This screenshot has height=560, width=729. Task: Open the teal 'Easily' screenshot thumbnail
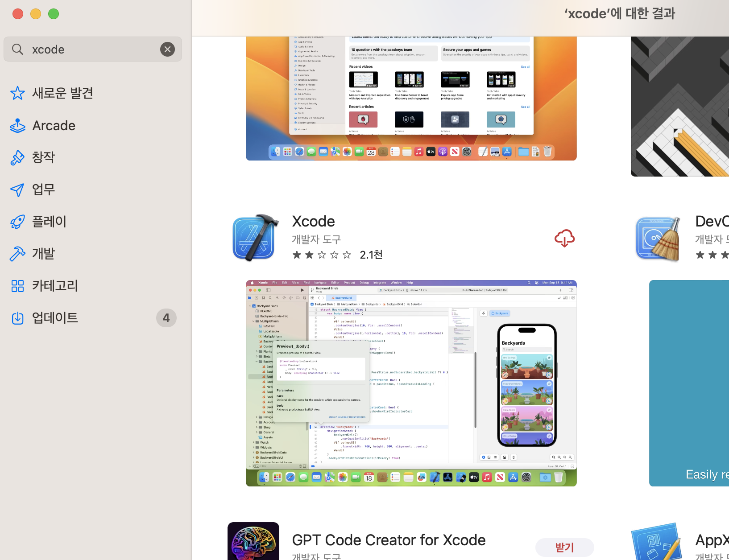(x=689, y=383)
